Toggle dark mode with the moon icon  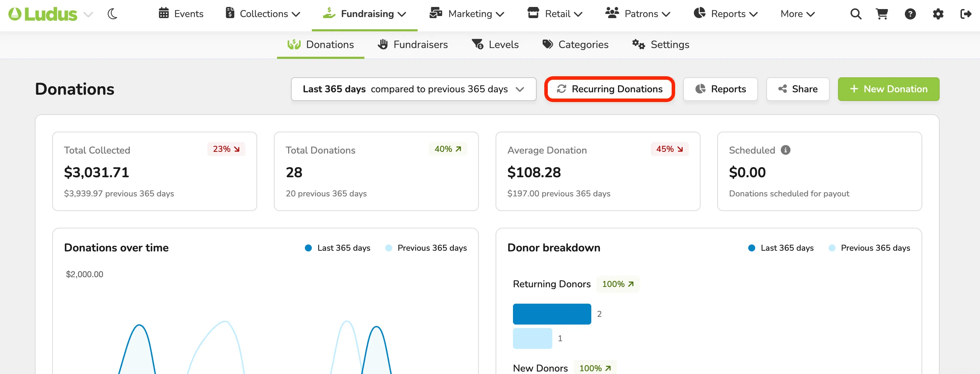tap(112, 14)
